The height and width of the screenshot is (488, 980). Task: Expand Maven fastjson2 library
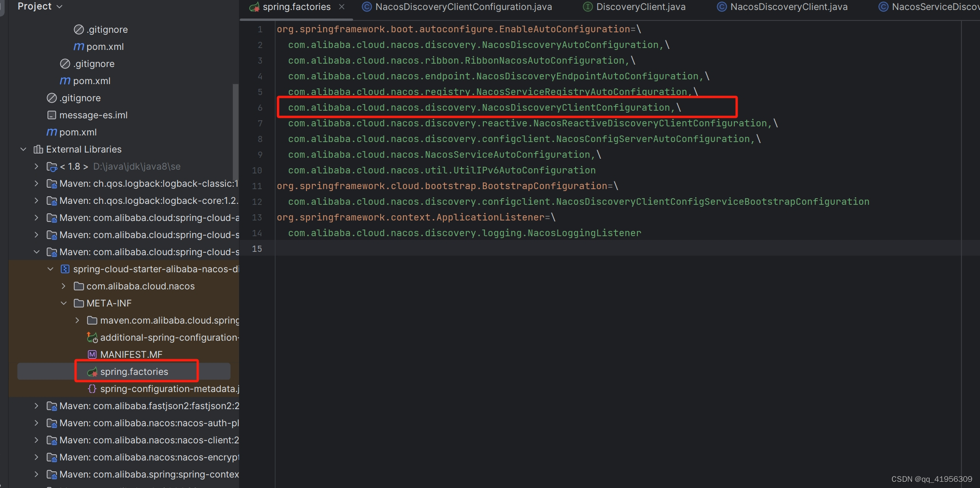[37, 406]
